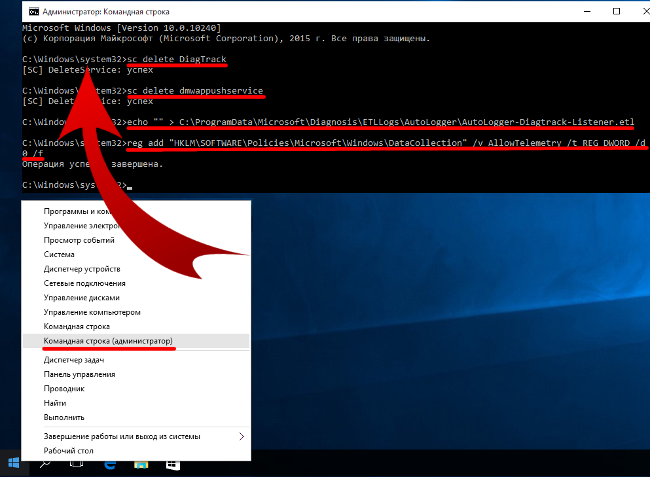Viewport: 650px width, 477px height.
Task: Launch "Командная строка (администратор)" entry
Action: (x=136, y=341)
